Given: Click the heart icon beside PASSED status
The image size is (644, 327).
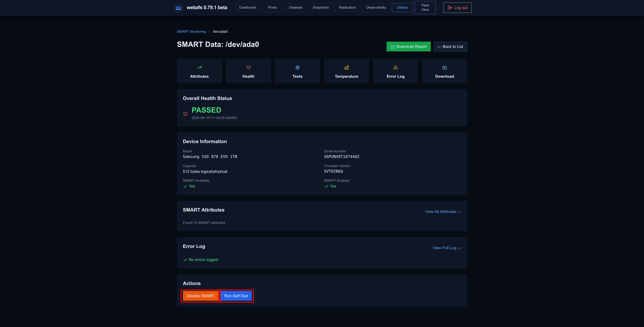Looking at the screenshot, I should coord(185,114).
